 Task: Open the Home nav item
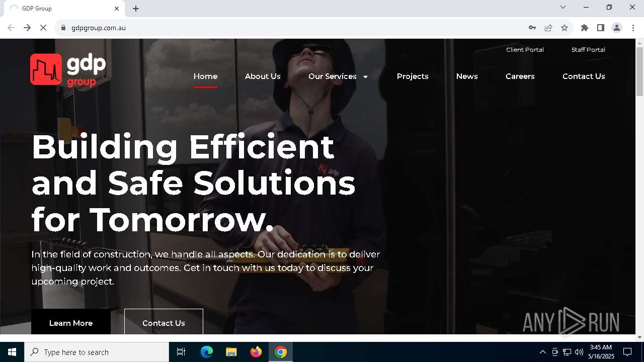tap(205, 76)
